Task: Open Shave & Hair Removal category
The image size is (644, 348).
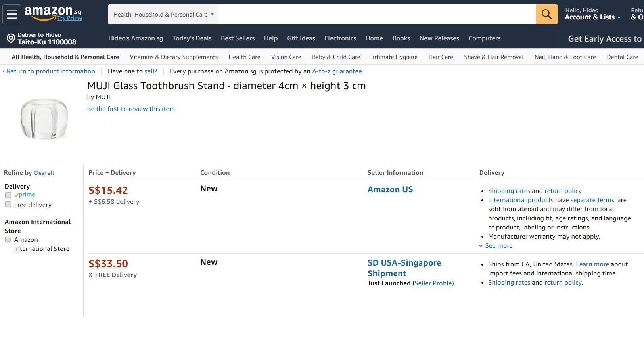Action: pyautogui.click(x=494, y=57)
